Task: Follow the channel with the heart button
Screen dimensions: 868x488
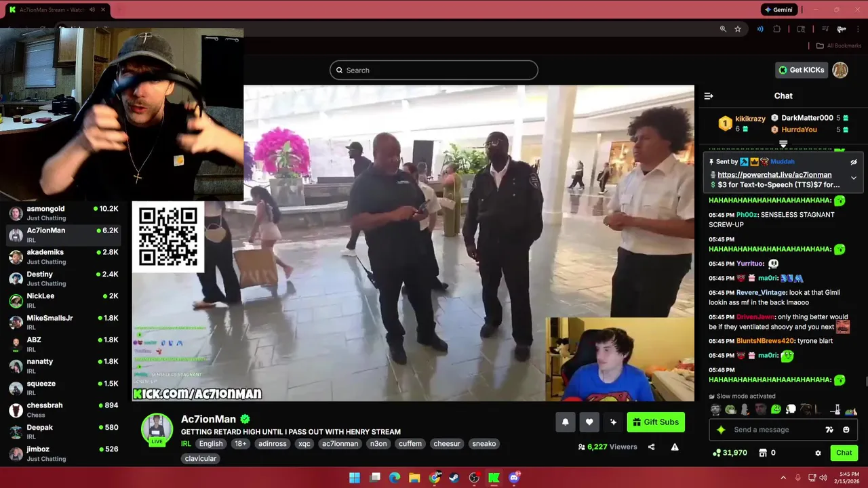Action: tap(589, 422)
